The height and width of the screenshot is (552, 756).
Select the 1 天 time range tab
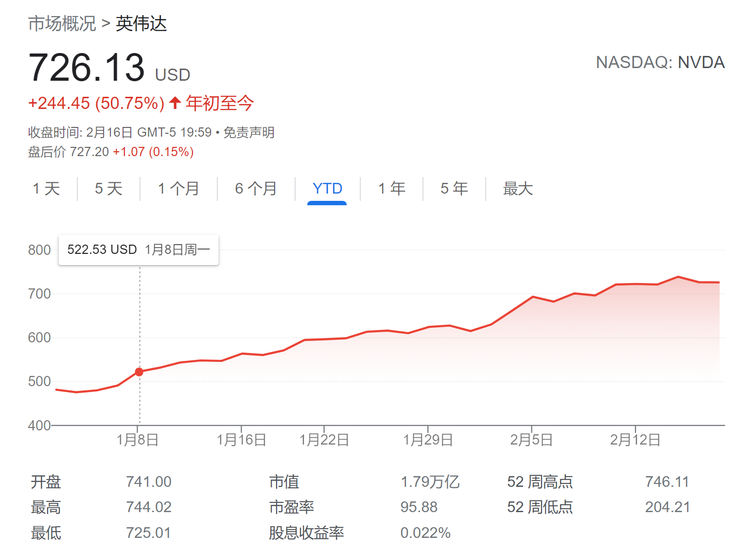pos(46,189)
